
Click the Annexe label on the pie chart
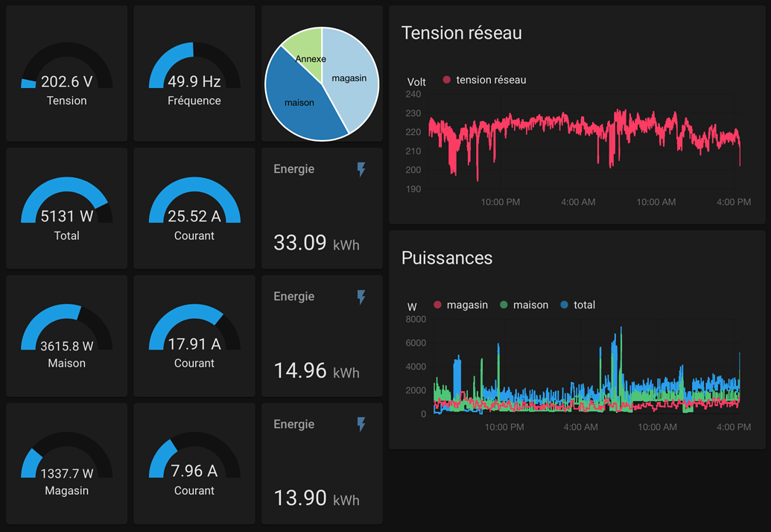(x=311, y=57)
